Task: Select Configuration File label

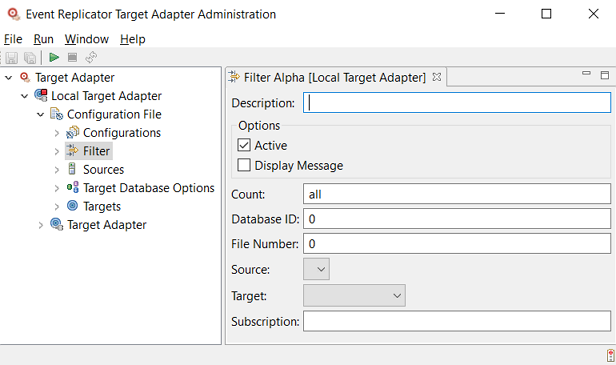Action: tap(114, 114)
